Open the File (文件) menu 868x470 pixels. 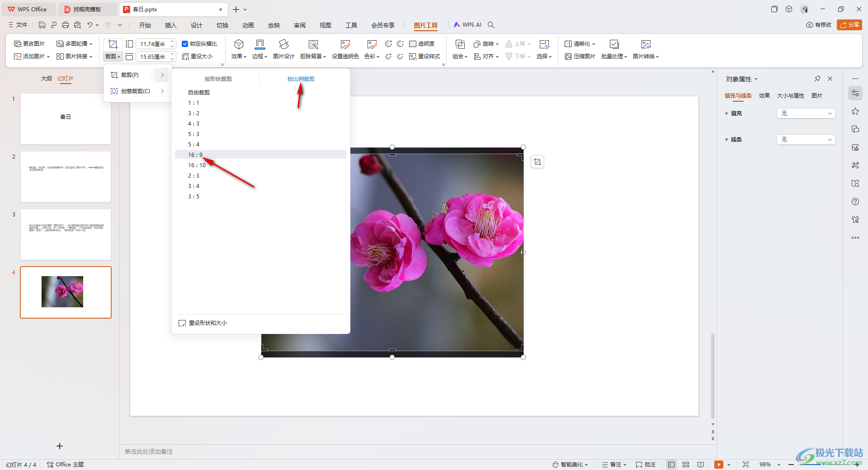18,25
